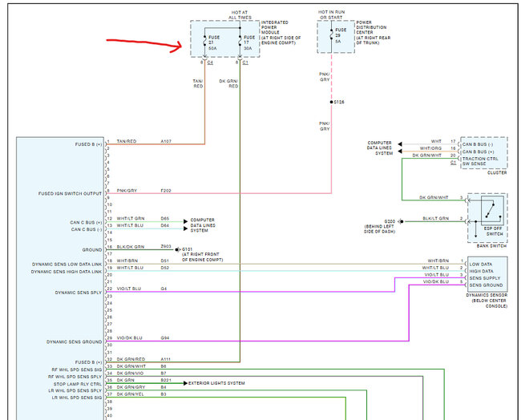Click the 'CLUSTER' component name

(497, 172)
